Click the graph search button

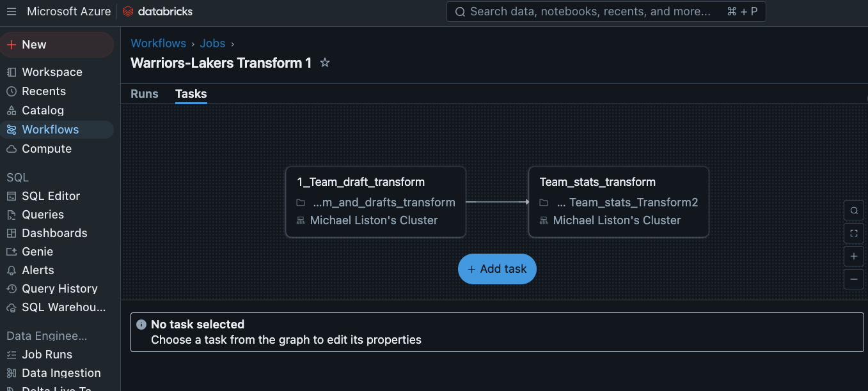(x=854, y=210)
